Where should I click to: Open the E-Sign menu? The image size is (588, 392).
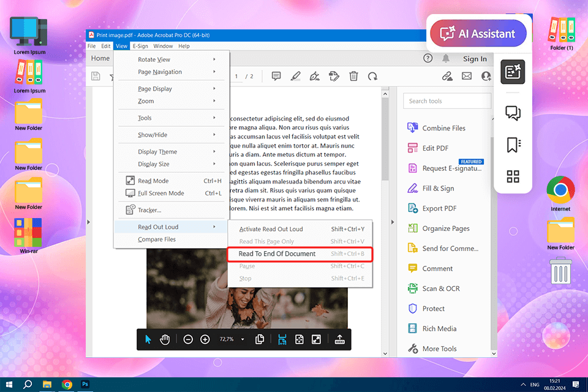pyautogui.click(x=140, y=46)
